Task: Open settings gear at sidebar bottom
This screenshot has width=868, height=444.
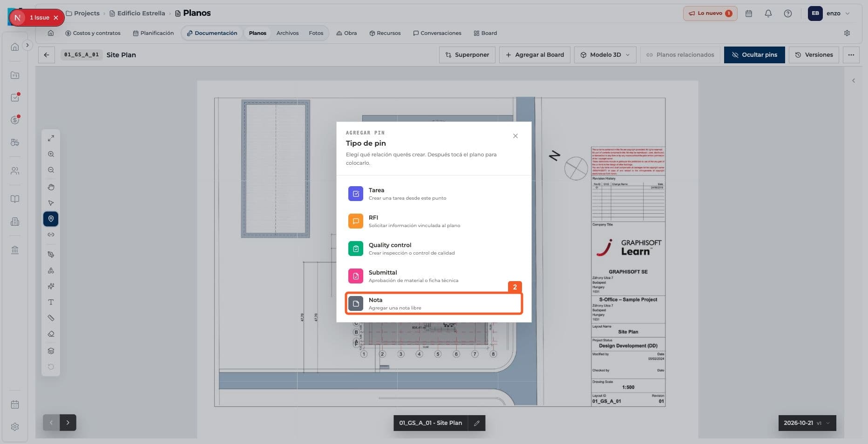Action: coord(15,427)
